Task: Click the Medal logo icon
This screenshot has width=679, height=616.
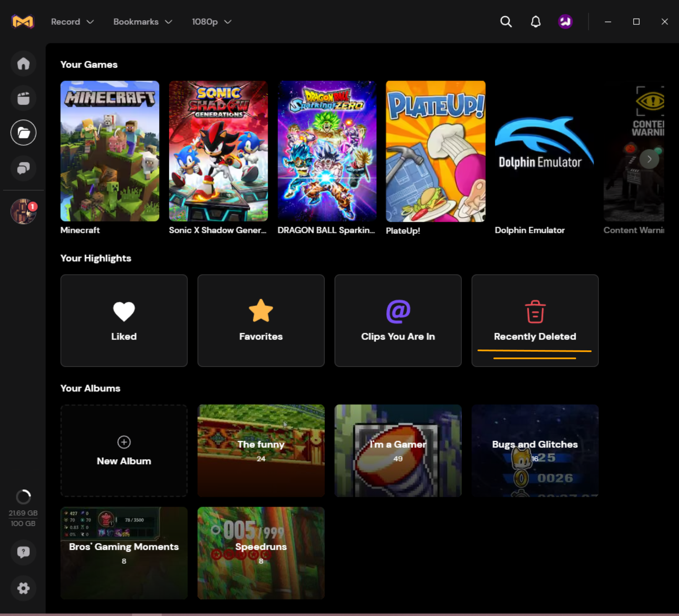Action: click(x=23, y=21)
